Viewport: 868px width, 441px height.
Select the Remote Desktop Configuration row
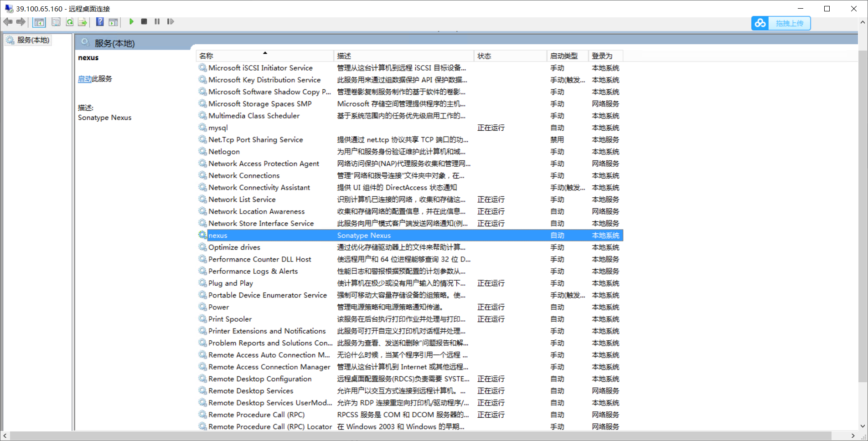tap(409, 379)
